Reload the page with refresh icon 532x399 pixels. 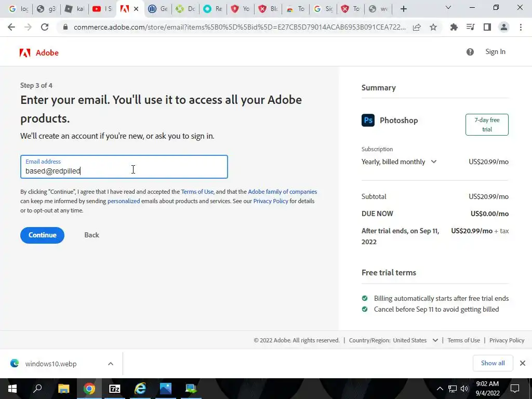coord(45,27)
